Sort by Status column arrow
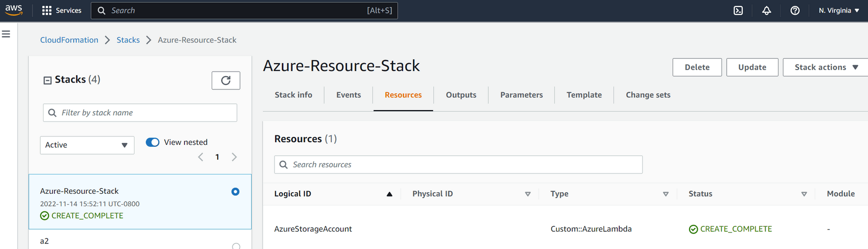 [804, 194]
